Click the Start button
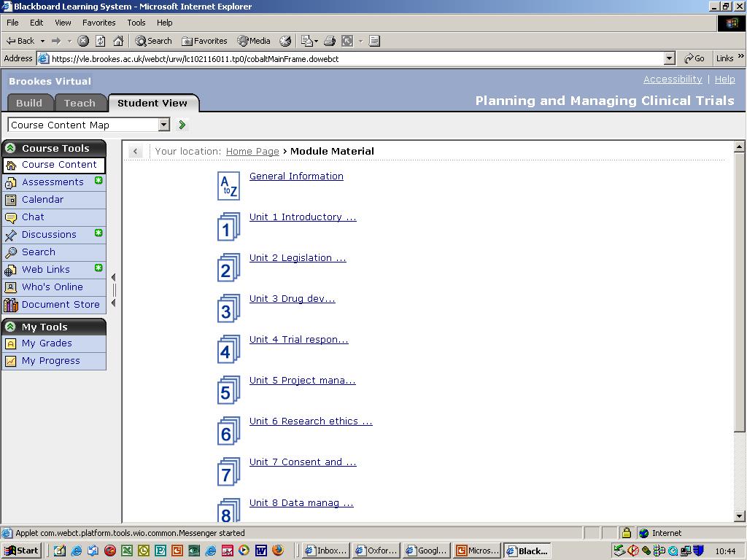The width and height of the screenshot is (747, 560). (21, 551)
